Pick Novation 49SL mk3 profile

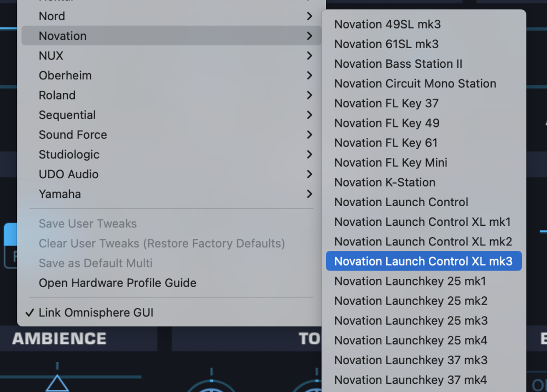[x=387, y=25]
